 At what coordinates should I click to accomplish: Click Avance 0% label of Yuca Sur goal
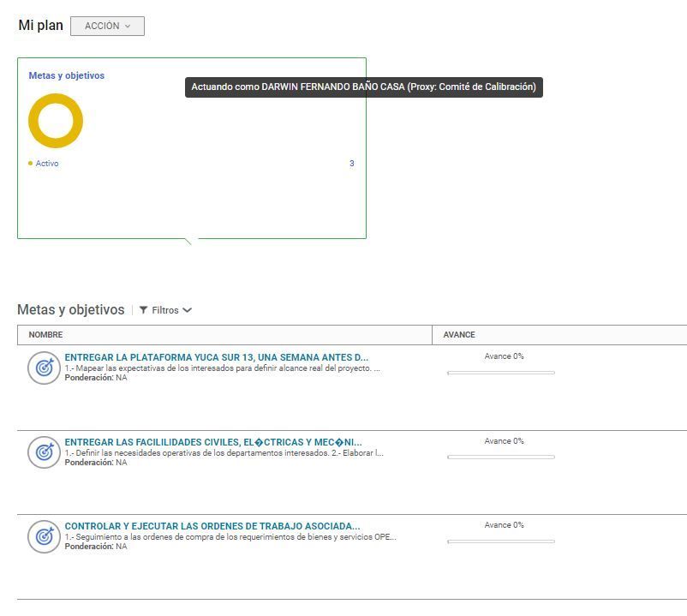[504, 356]
